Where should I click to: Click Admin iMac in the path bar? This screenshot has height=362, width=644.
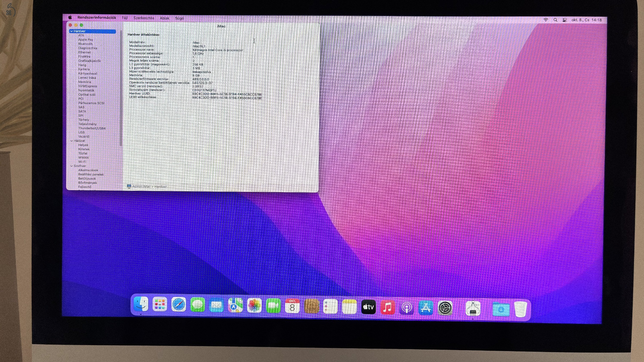click(141, 186)
